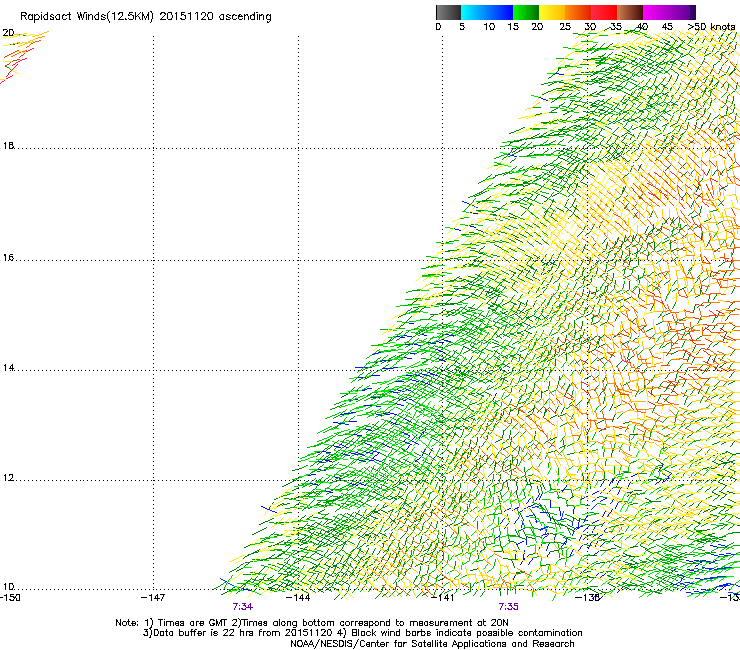The width and height of the screenshot is (740, 650).
Task: Click the green 15-20 knots legend segment
Action: point(526,12)
